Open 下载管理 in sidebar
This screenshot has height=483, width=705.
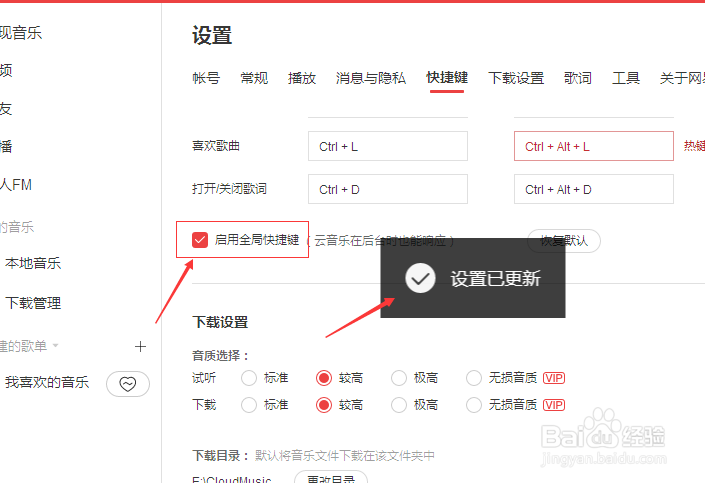click(33, 303)
